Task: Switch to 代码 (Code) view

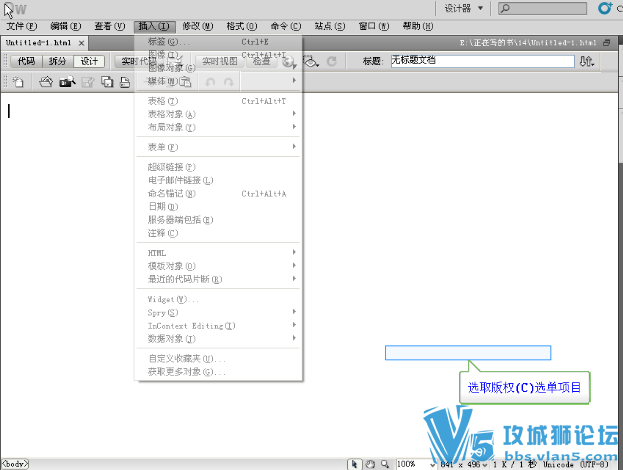Action: (26, 61)
